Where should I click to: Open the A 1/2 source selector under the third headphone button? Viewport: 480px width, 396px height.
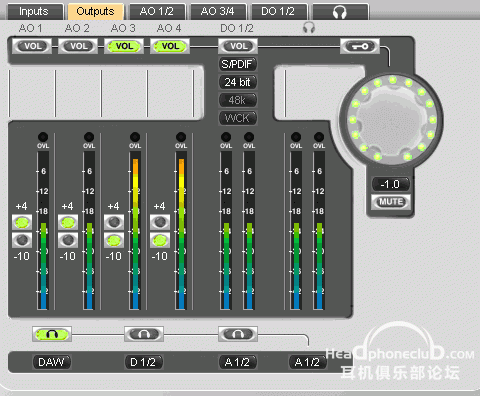237,362
